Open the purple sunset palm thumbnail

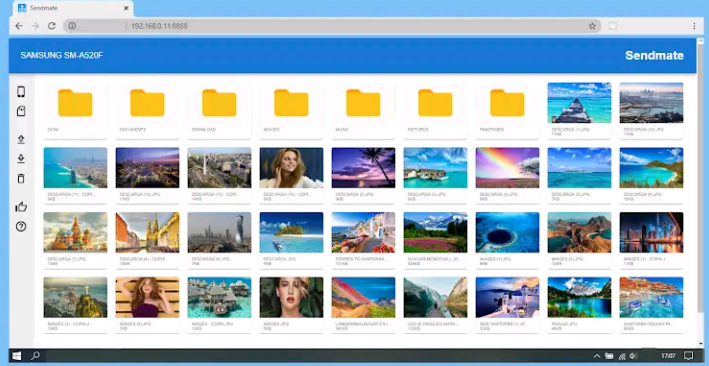click(363, 167)
